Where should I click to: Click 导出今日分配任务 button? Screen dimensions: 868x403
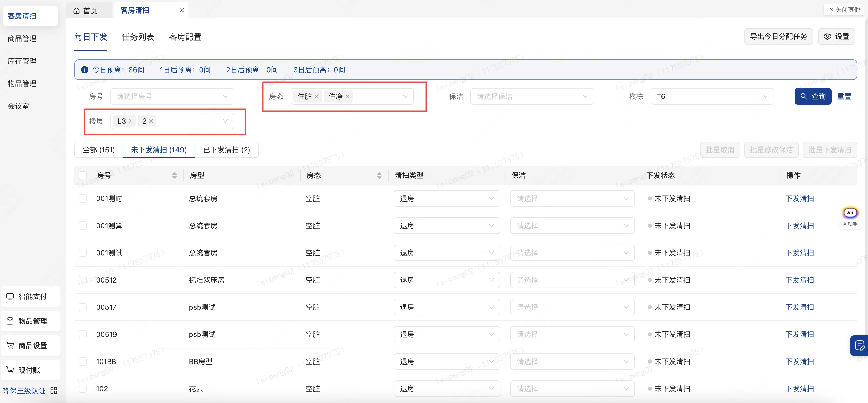click(x=778, y=36)
